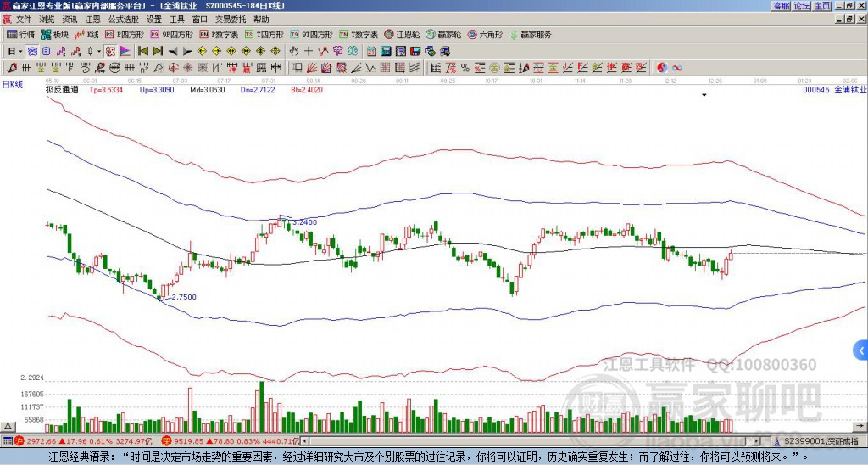
Task: Open the 江恩轮 Gann wheel
Action: point(402,34)
